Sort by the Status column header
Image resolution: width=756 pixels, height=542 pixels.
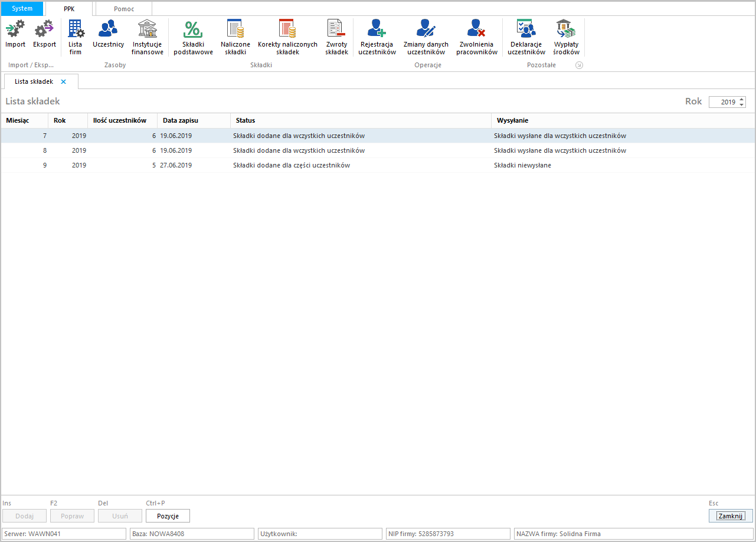[x=361, y=120]
